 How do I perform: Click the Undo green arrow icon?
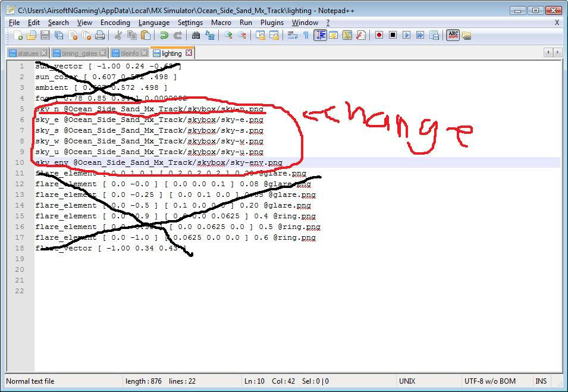click(164, 35)
